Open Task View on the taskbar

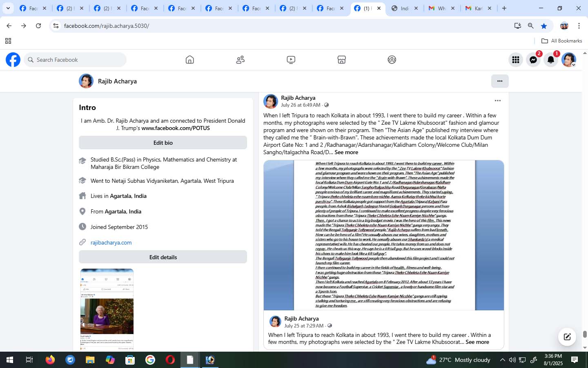(29, 360)
